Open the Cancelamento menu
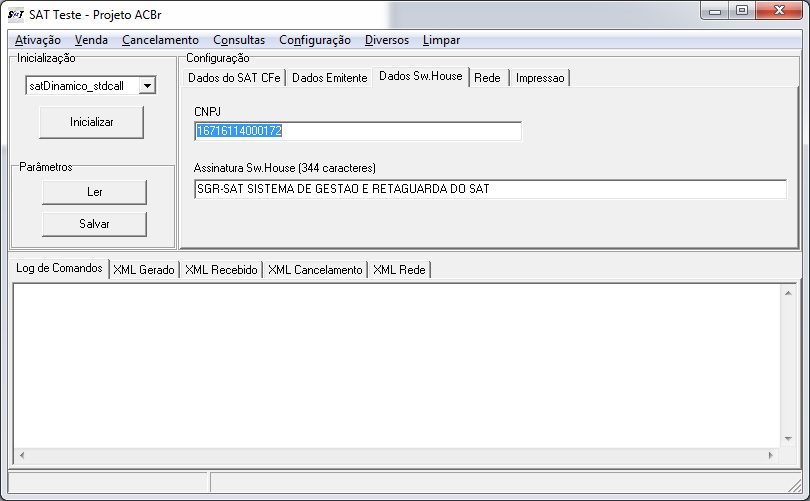The width and height of the screenshot is (810, 501). pyautogui.click(x=160, y=40)
